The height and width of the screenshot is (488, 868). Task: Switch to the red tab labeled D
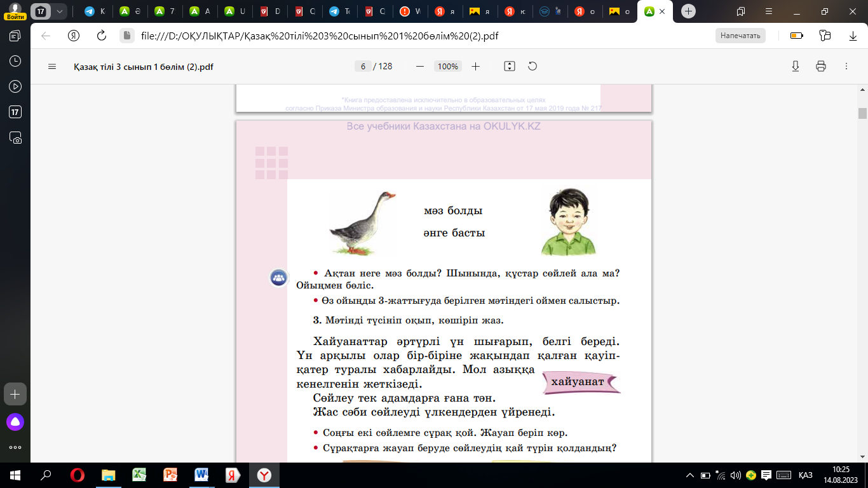coord(269,11)
